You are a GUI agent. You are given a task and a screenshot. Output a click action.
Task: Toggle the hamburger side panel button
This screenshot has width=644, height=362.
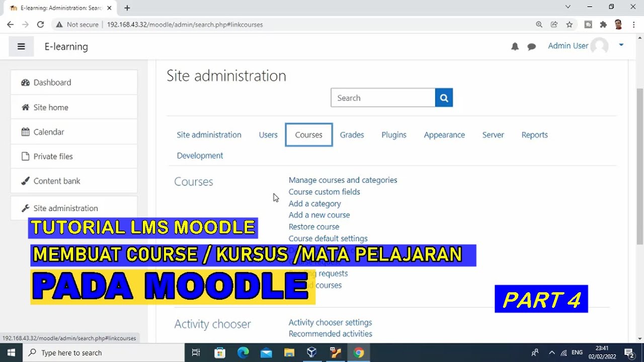pyautogui.click(x=21, y=46)
